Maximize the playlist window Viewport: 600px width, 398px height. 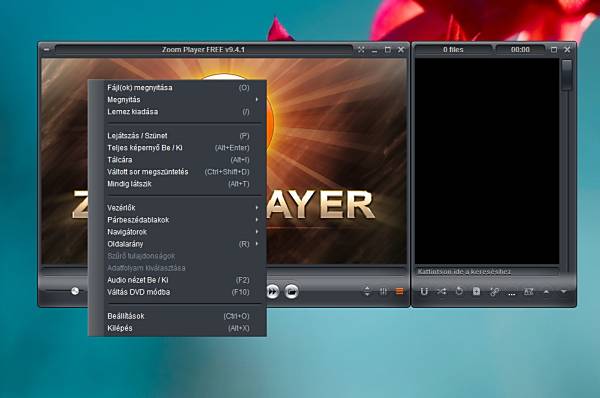(x=554, y=49)
